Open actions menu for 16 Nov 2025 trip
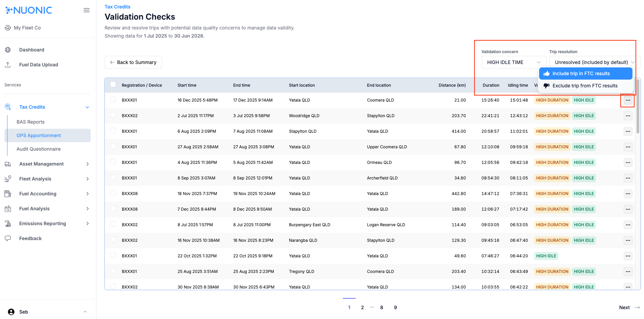644x319 pixels. [x=628, y=240]
